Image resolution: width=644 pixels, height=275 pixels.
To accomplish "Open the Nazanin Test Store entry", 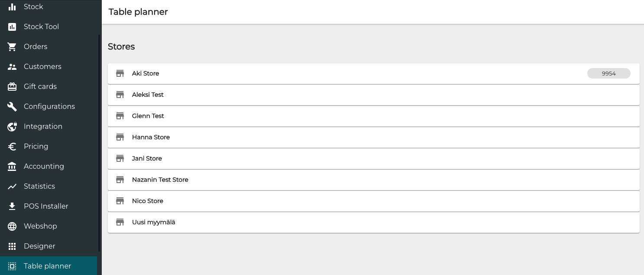I will pyautogui.click(x=160, y=180).
